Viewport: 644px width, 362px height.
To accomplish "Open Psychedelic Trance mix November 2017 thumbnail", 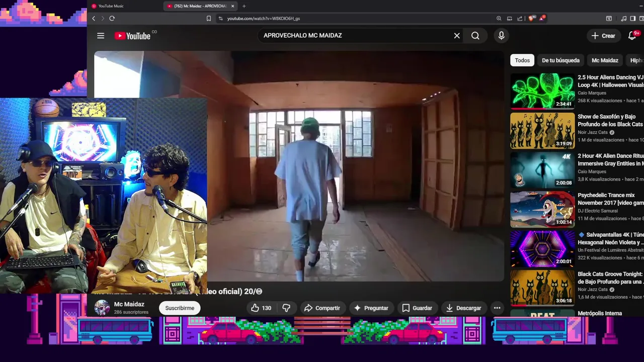I will pyautogui.click(x=542, y=209).
